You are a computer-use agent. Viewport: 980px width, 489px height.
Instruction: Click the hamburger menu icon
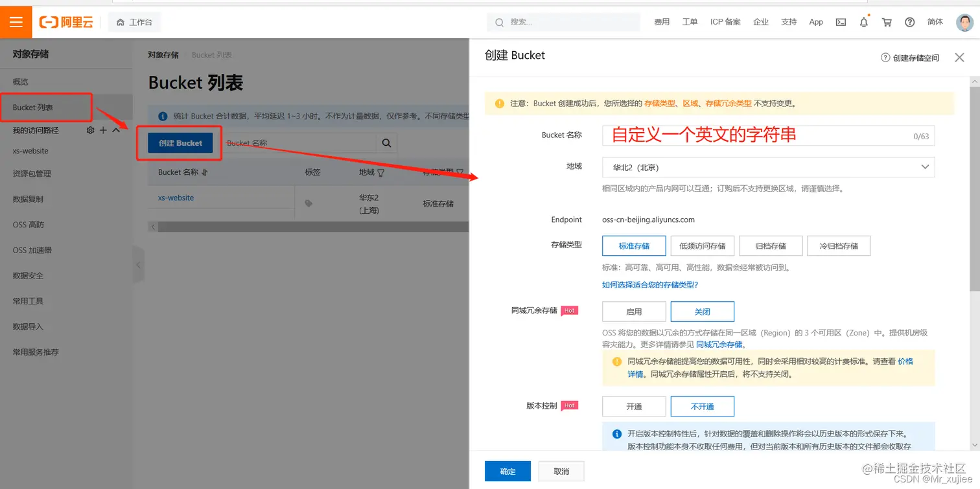(x=16, y=21)
